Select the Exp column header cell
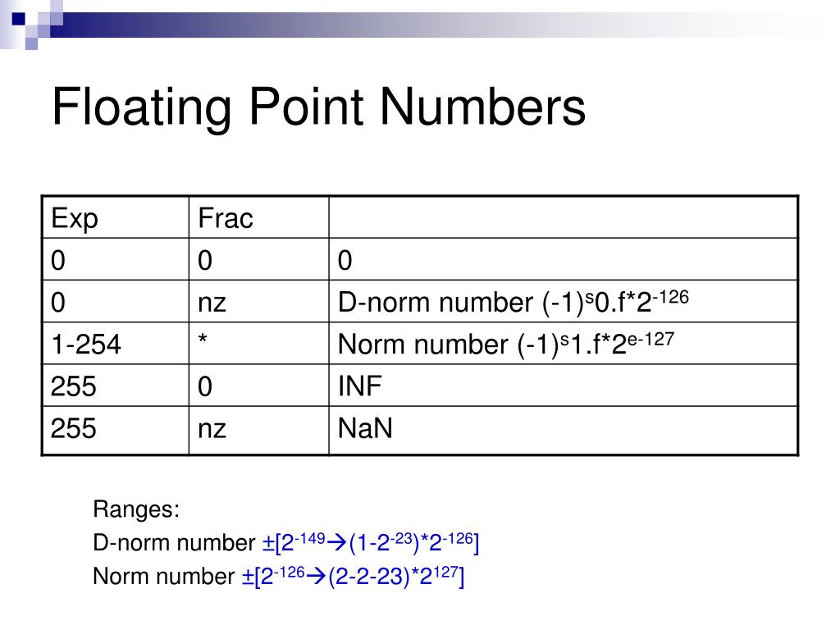840x630 pixels. coord(116,217)
